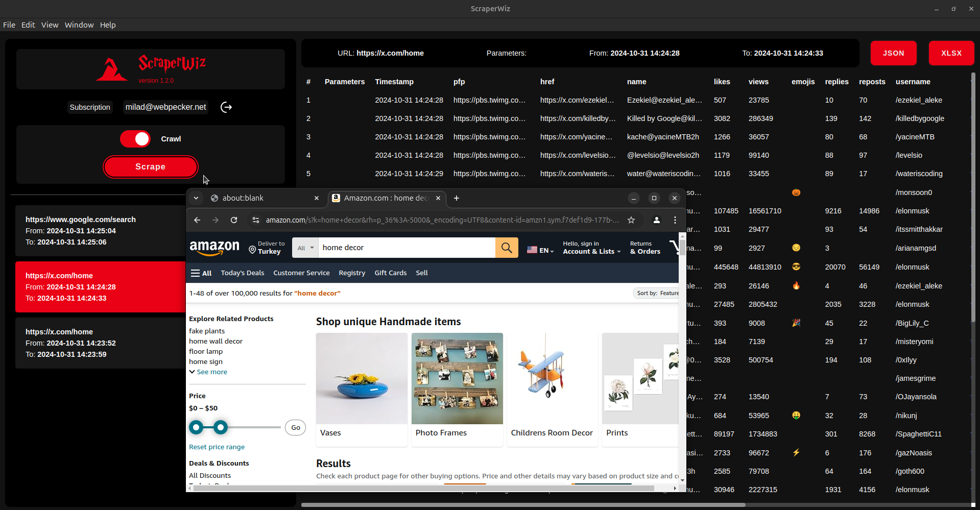Click the logout arrow icon beside the email
The width and height of the screenshot is (980, 510).
point(226,107)
